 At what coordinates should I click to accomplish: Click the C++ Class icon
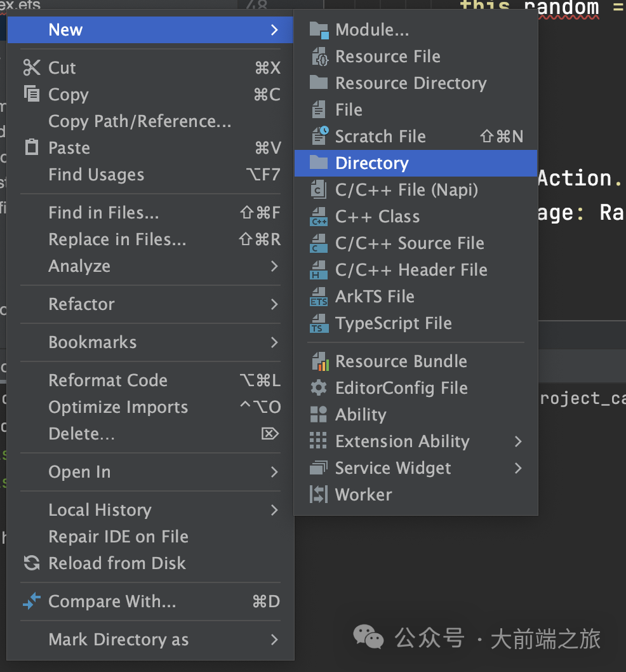tap(319, 217)
